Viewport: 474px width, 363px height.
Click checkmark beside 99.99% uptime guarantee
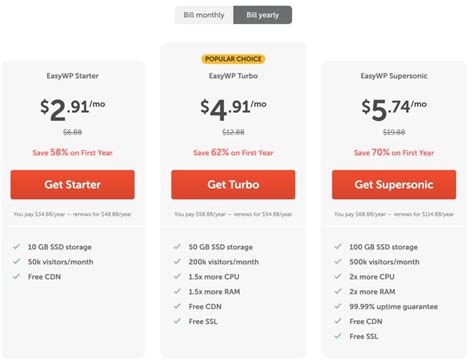coord(338,306)
